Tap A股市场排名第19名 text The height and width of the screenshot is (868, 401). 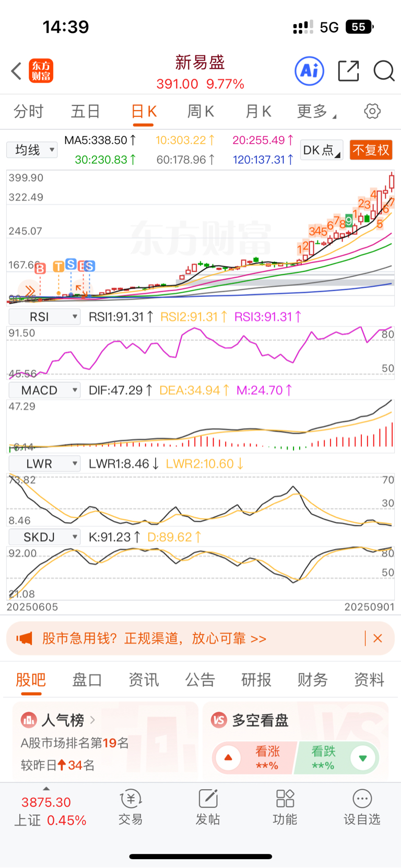(75, 743)
